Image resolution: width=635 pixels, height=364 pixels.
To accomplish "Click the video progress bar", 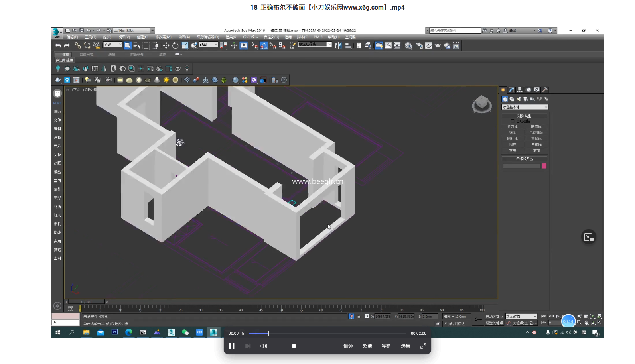I will pos(327,333).
